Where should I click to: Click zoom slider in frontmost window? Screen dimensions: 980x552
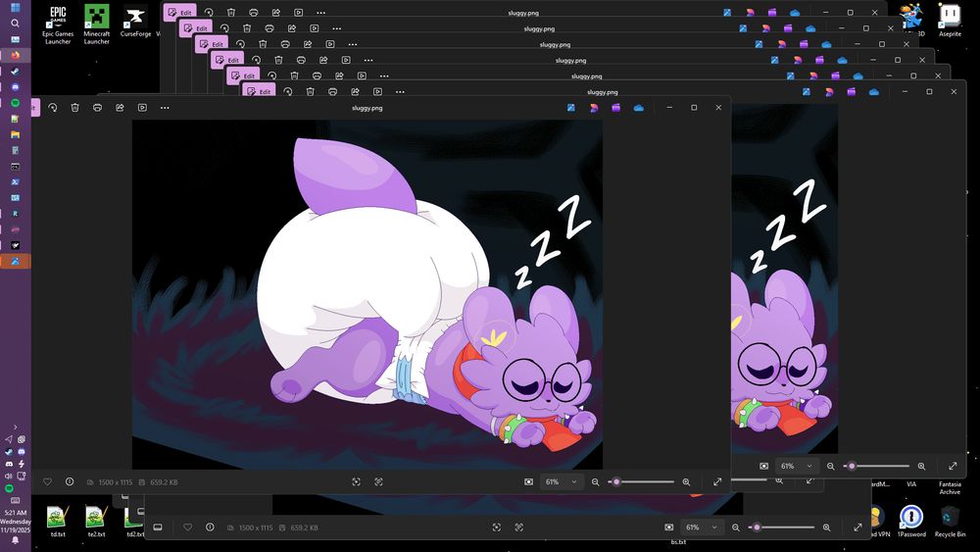642,482
